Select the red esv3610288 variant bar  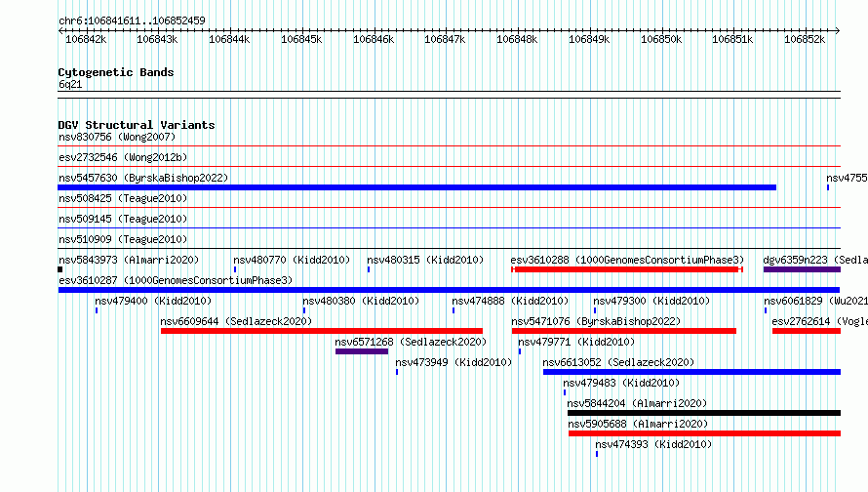tap(627, 269)
